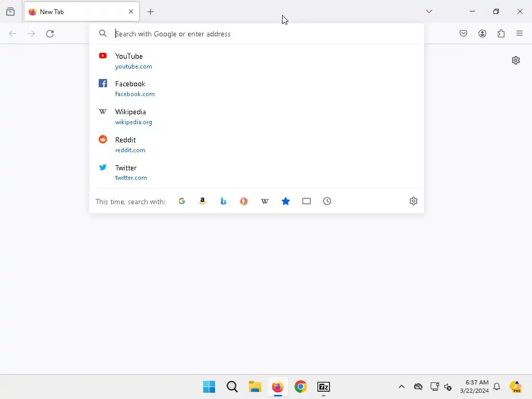Search this time with DuckDuckGo
The image size is (532, 399).
tap(244, 201)
